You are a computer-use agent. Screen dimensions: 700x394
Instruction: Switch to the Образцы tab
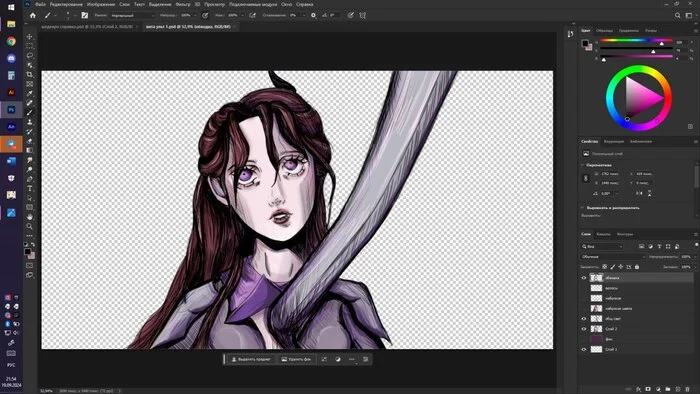[x=604, y=30]
